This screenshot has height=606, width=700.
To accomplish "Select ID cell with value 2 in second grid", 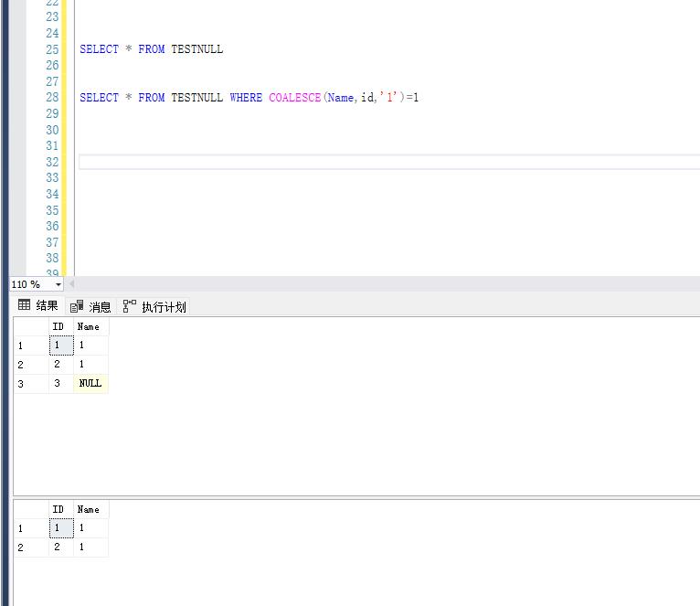I will (x=58, y=548).
